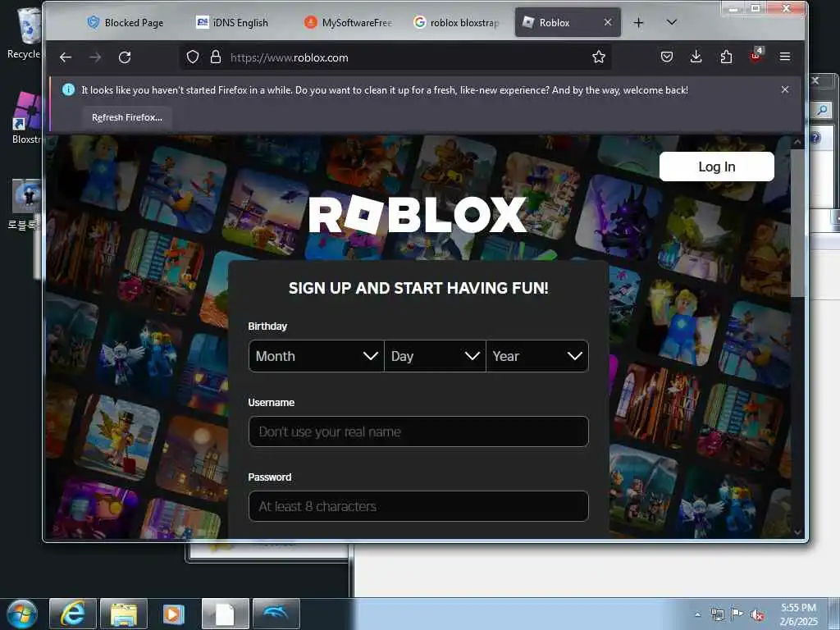This screenshot has width=840, height=630.
Task: Click the Roblox logo
Action: (x=418, y=214)
